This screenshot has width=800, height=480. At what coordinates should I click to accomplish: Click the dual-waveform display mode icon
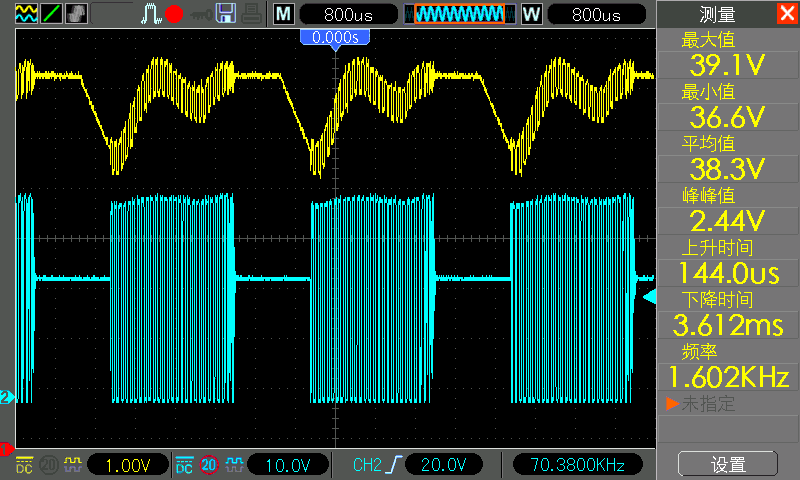[x=27, y=14]
